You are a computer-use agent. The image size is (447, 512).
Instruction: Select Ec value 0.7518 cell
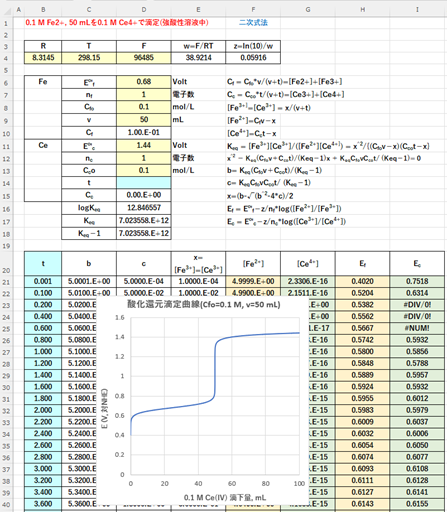click(417, 281)
